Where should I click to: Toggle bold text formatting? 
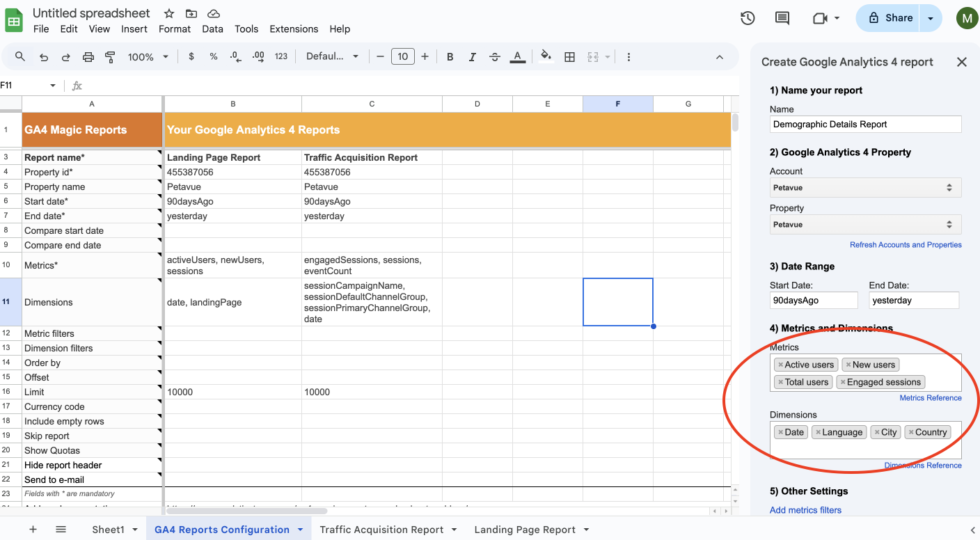point(450,57)
